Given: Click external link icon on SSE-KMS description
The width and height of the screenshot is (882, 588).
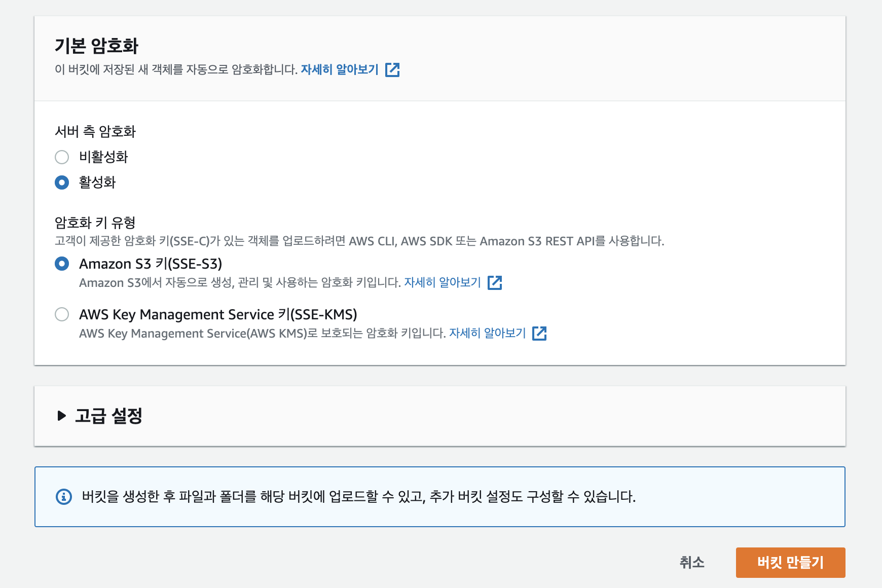Looking at the screenshot, I should point(539,333).
